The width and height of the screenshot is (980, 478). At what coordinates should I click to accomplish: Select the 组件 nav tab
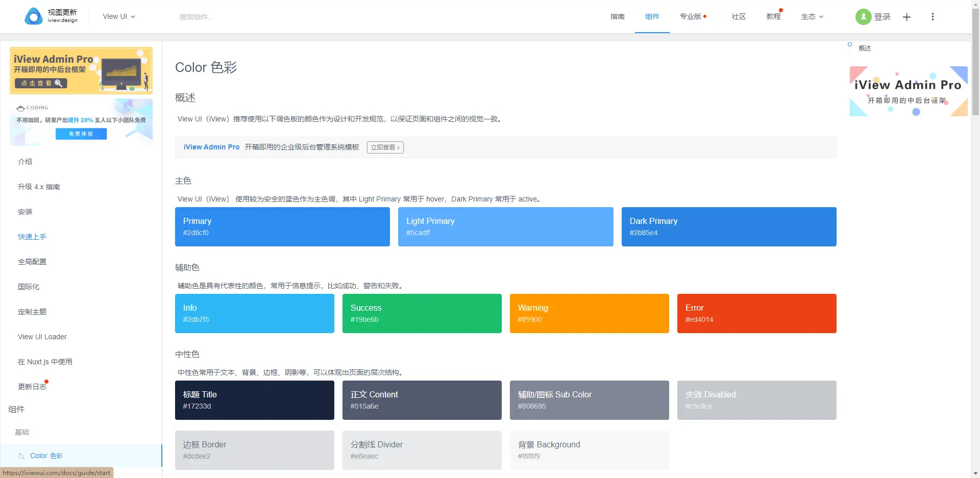pyautogui.click(x=652, y=16)
